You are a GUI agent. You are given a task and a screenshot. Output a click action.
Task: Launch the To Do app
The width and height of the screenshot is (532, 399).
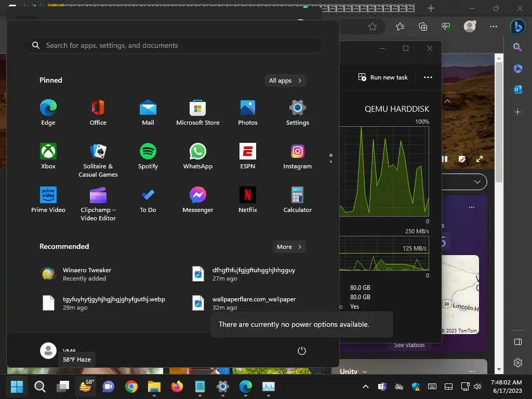click(x=148, y=200)
